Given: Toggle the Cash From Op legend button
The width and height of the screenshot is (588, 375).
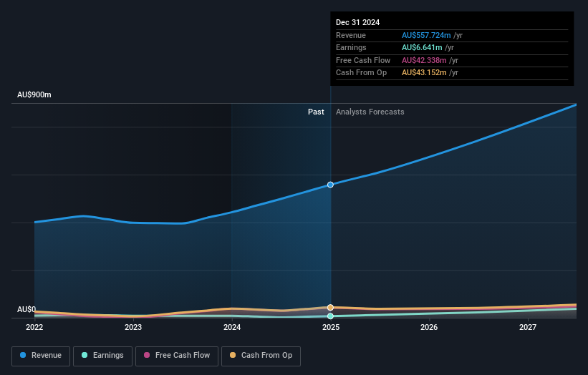Looking at the screenshot, I should [261, 356].
